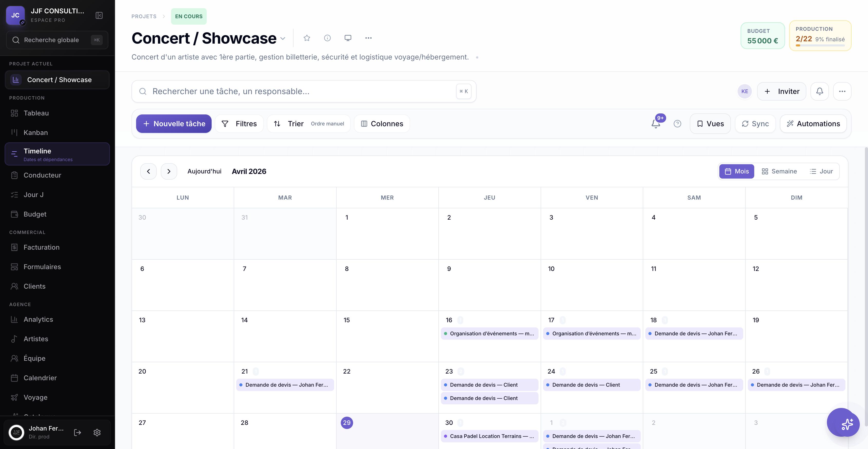
Task: Star the Concert / Showcase project
Action: pyautogui.click(x=307, y=38)
